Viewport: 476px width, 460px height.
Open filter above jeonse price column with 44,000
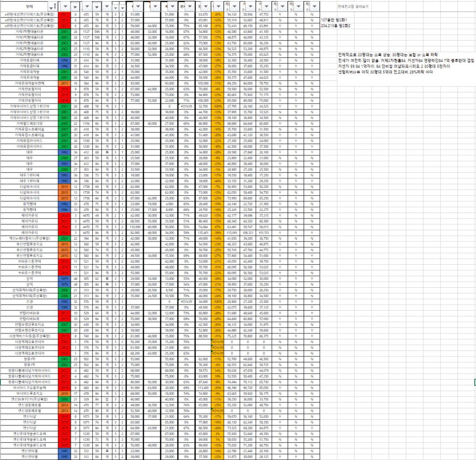coord(155,6)
